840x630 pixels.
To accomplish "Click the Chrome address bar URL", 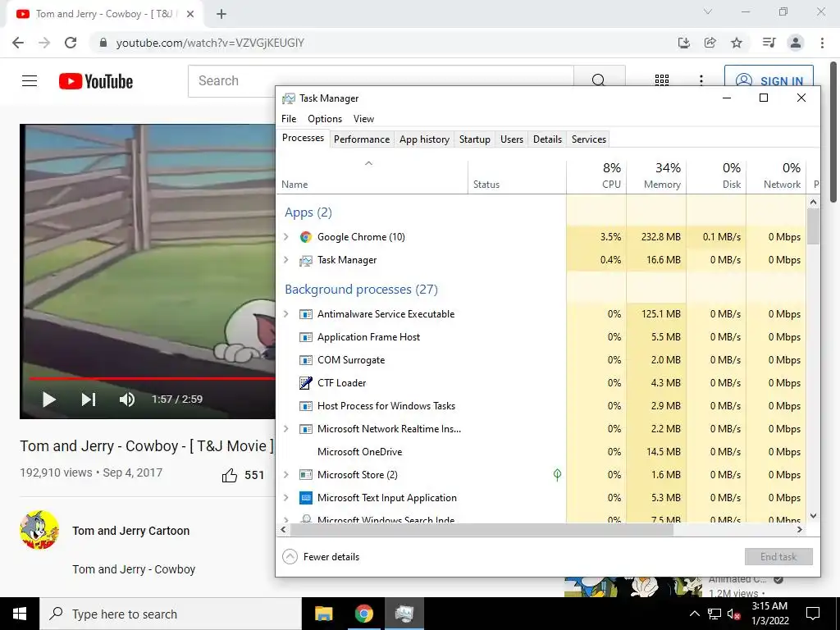I will [210, 43].
